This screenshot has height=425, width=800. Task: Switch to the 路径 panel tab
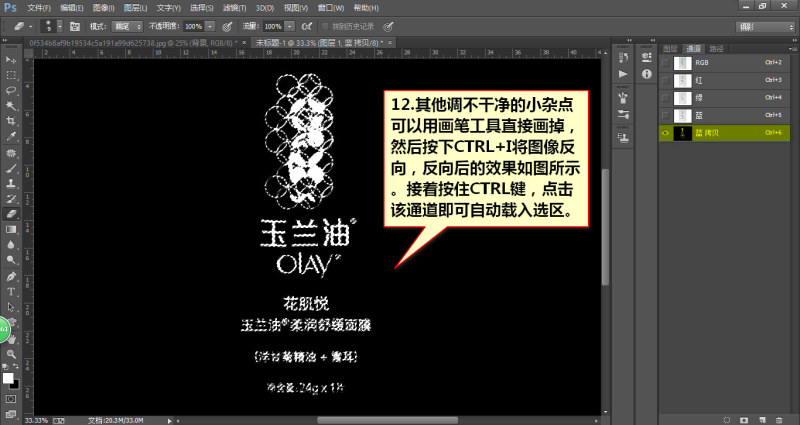click(716, 48)
